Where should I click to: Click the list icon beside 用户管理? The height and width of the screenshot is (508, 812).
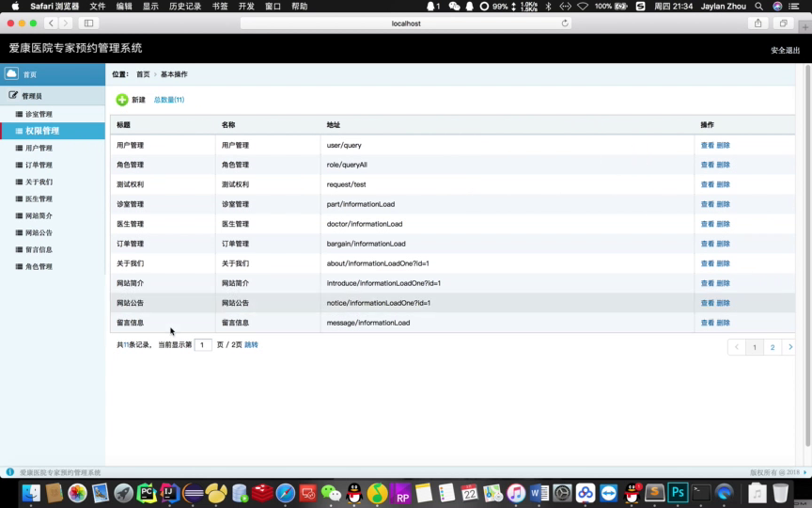[x=19, y=148]
